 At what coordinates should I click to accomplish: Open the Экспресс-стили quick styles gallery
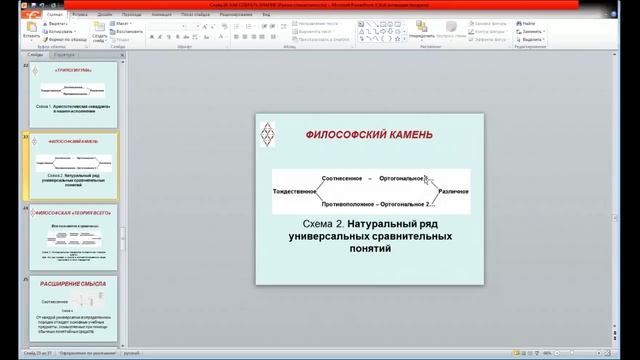(451, 31)
